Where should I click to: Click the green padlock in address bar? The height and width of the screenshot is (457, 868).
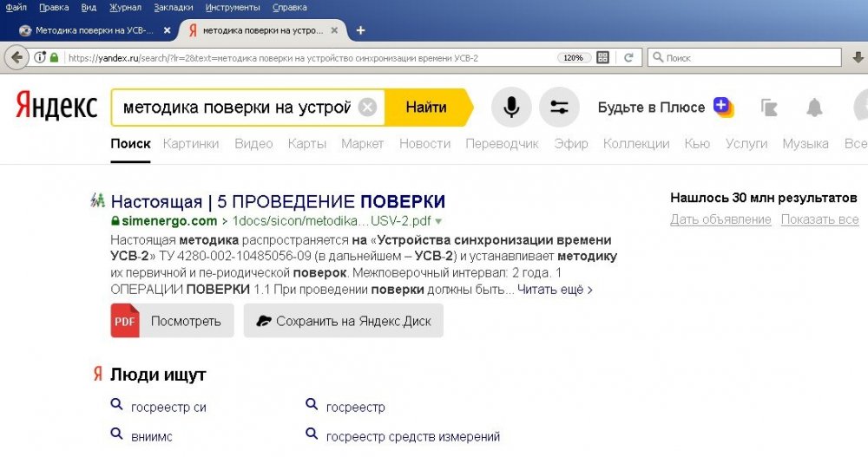(54, 57)
